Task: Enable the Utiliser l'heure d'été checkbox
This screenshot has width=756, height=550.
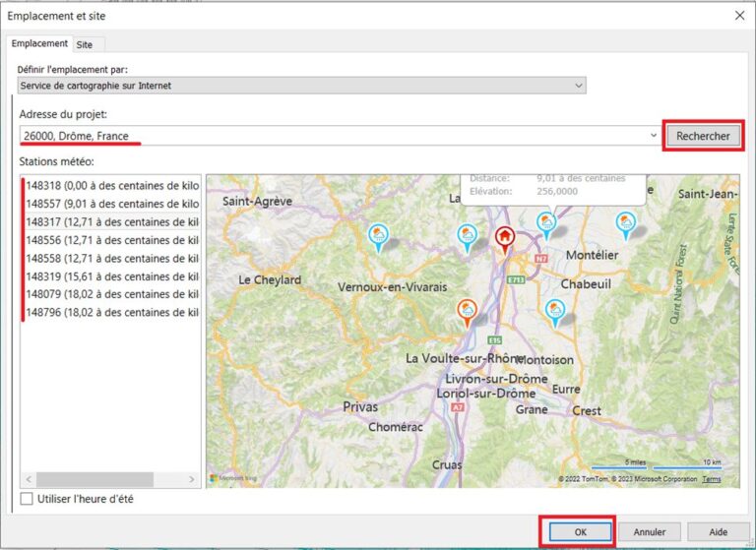Action: click(x=27, y=499)
